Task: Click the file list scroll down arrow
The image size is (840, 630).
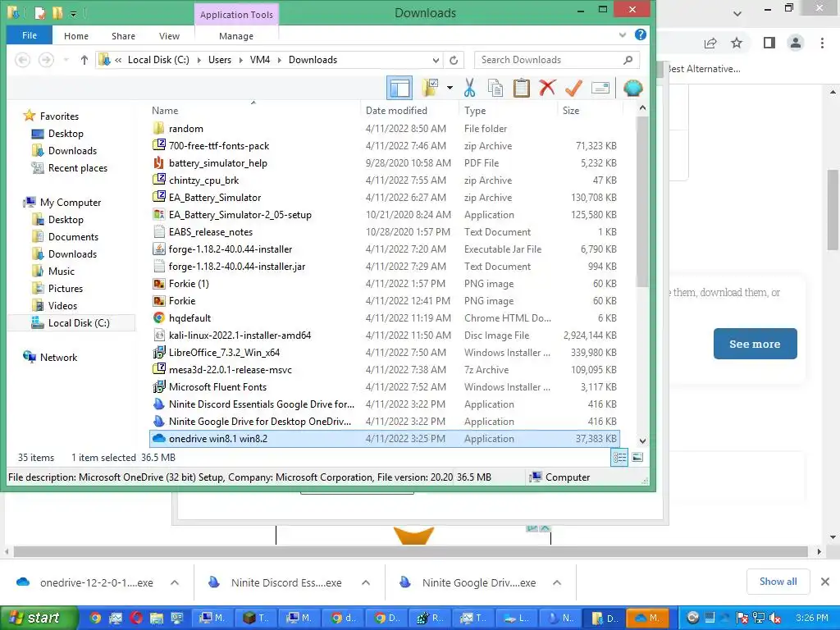Action: pyautogui.click(x=642, y=441)
